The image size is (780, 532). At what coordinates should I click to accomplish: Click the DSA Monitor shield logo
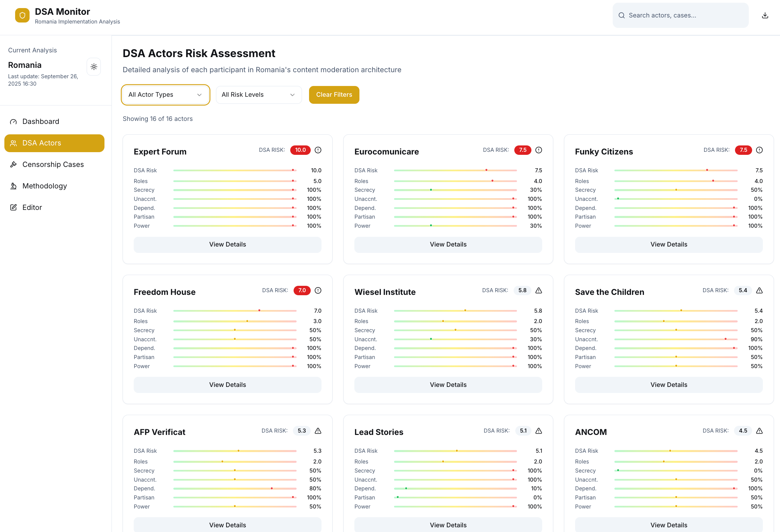(x=22, y=15)
